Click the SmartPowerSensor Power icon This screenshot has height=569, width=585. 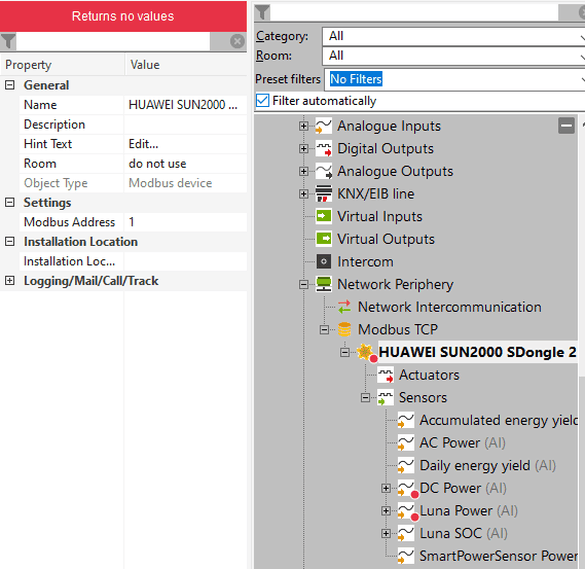[406, 556]
